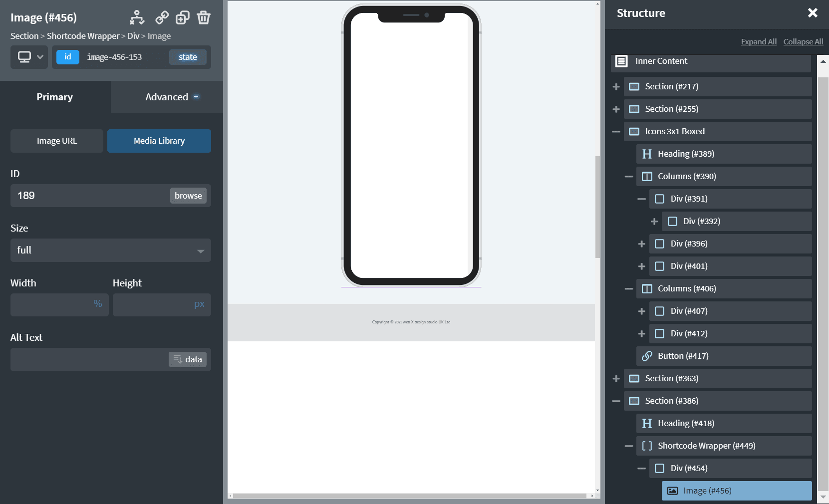Click the parent element hierarchy icon
The width and height of the screenshot is (829, 504).
click(x=137, y=17)
